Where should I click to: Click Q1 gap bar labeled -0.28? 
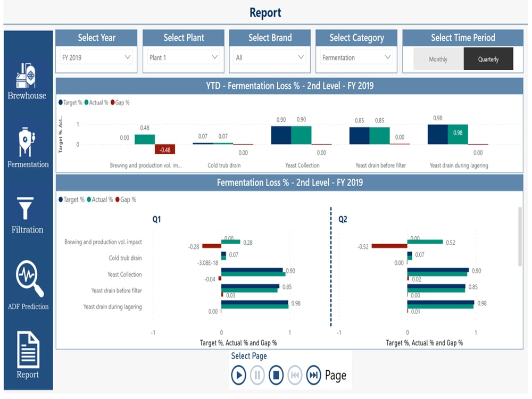pyautogui.click(x=212, y=246)
